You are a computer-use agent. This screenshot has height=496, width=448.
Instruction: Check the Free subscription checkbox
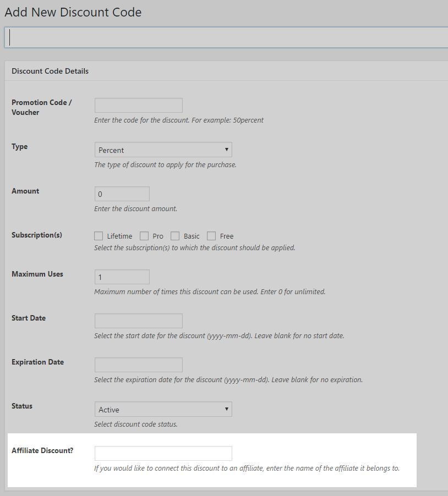[211, 236]
